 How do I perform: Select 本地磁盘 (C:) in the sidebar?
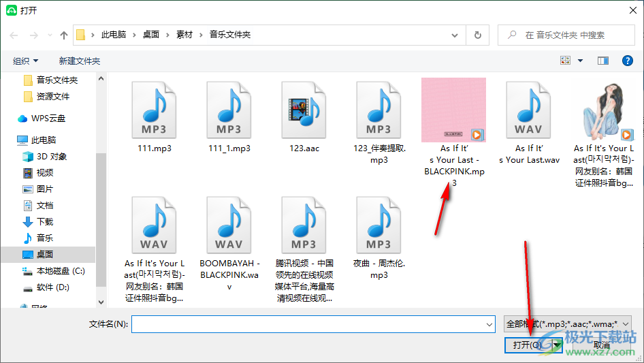click(61, 270)
